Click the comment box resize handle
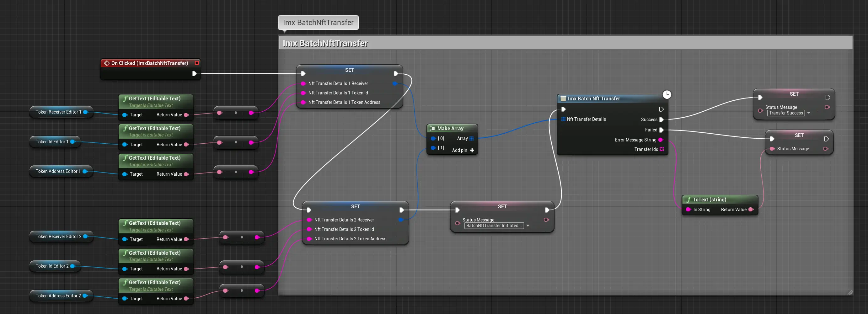Image resolution: width=868 pixels, height=314 pixels. pos(850,292)
